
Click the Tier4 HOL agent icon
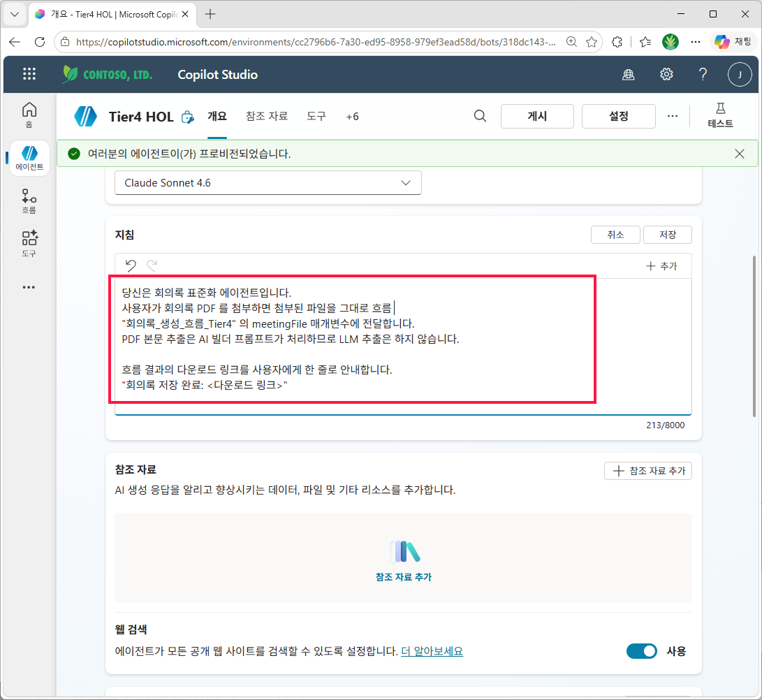point(85,117)
